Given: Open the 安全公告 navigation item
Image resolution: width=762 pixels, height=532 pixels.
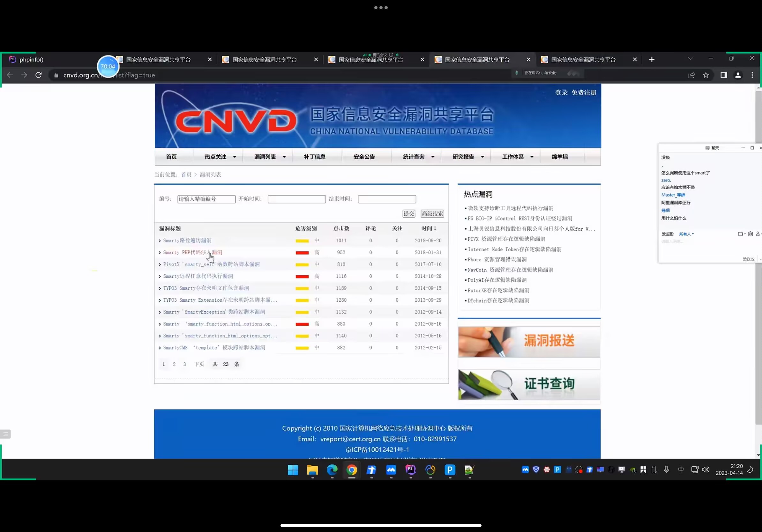Looking at the screenshot, I should 364,157.
